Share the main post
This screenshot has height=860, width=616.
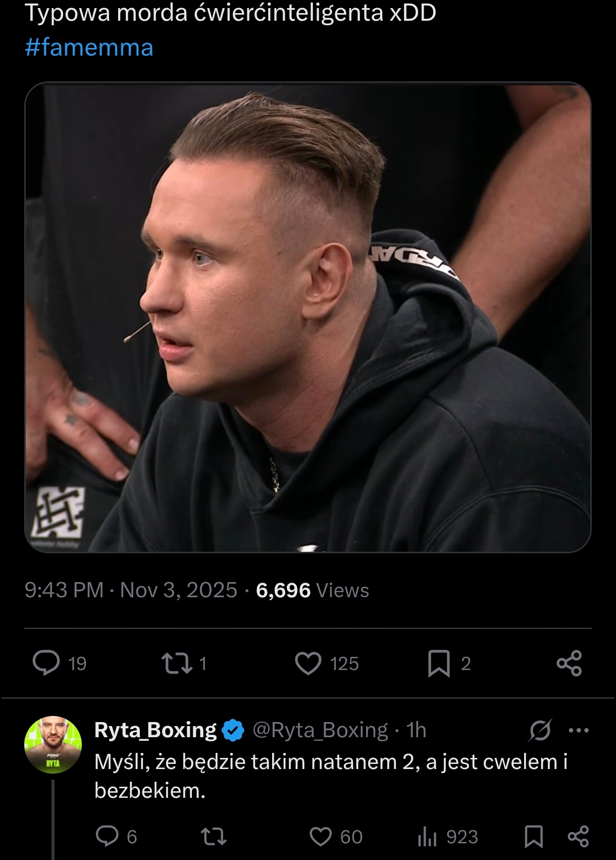[x=569, y=663]
